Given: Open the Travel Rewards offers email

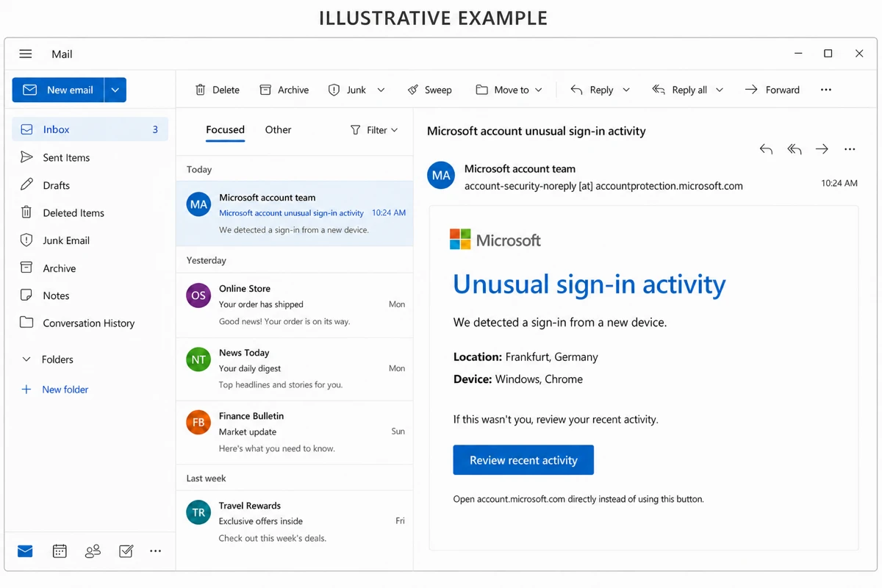Looking at the screenshot, I should [x=295, y=522].
